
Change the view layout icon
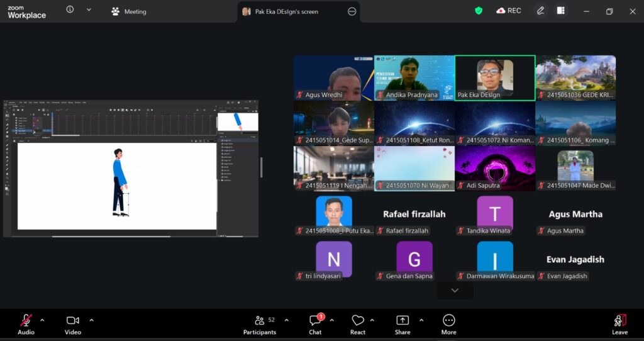tap(560, 11)
